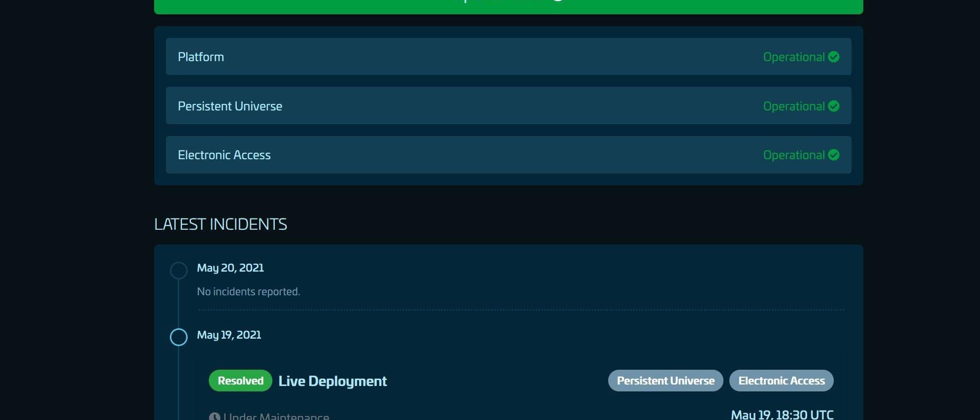Select the May 20, 2021 timeline circle

point(179,270)
